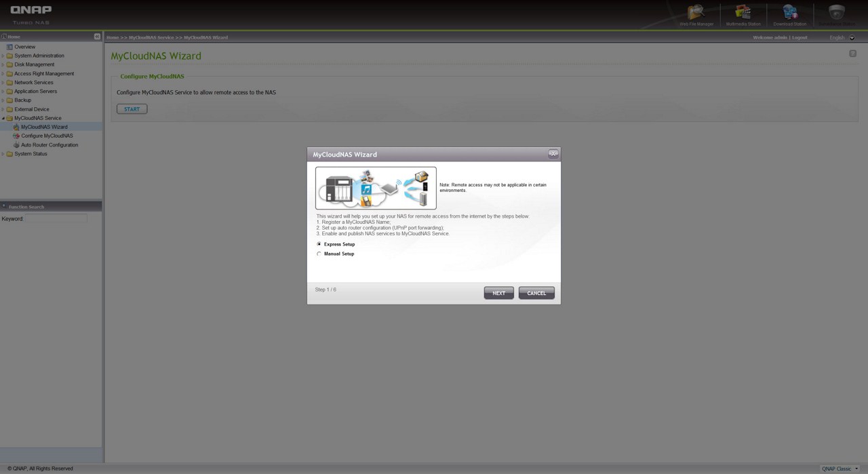Select the Application Servers folder label
The image size is (868, 474).
tap(36, 91)
